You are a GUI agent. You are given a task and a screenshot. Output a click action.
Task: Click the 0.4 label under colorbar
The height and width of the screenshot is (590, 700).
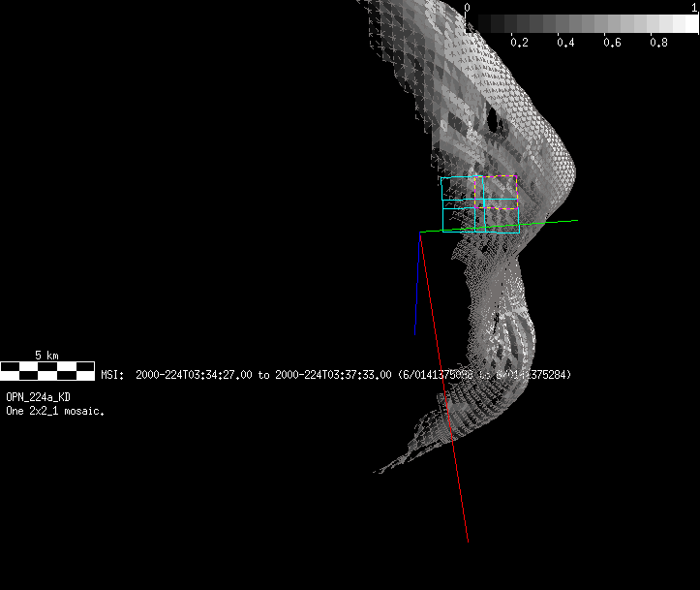click(x=565, y=43)
